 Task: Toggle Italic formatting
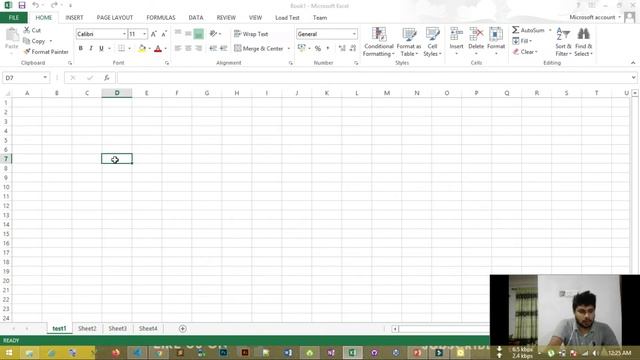click(x=91, y=49)
